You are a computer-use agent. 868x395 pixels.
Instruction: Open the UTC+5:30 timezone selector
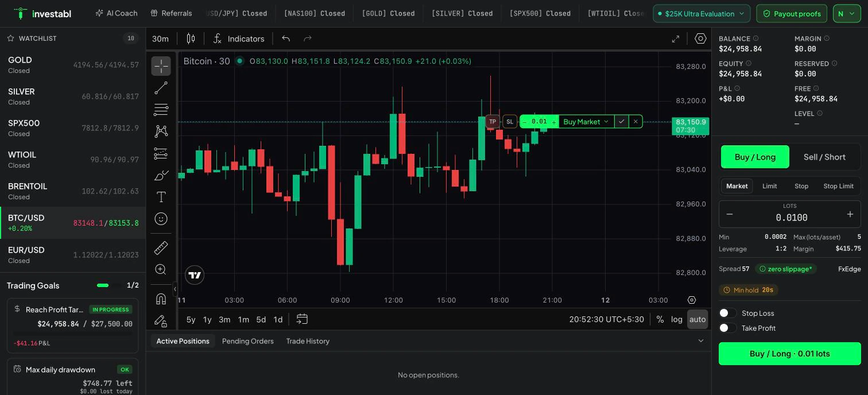(x=607, y=319)
